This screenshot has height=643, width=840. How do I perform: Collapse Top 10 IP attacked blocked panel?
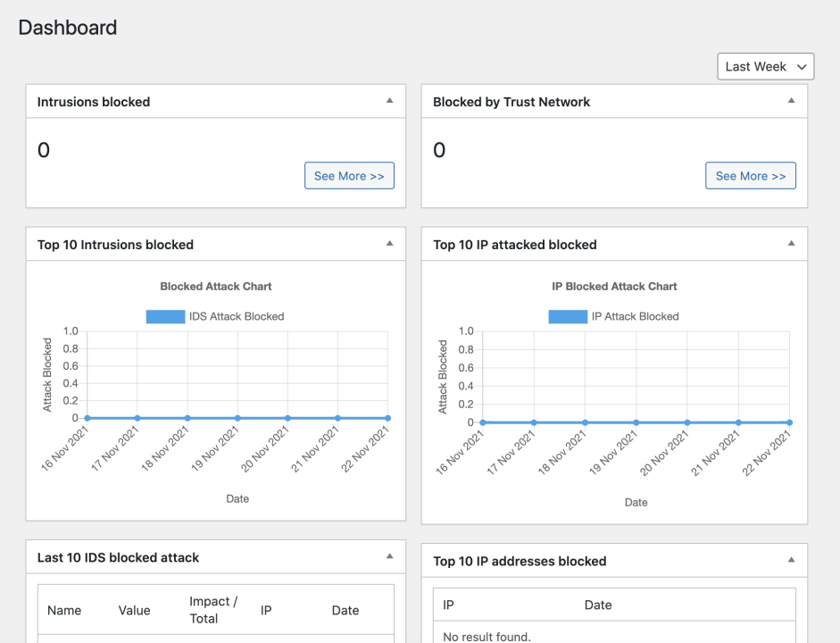(x=791, y=243)
